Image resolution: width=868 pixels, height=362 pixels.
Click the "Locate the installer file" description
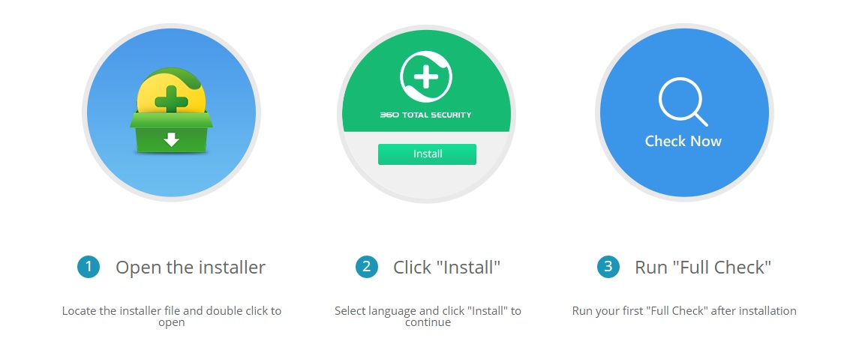point(172,316)
